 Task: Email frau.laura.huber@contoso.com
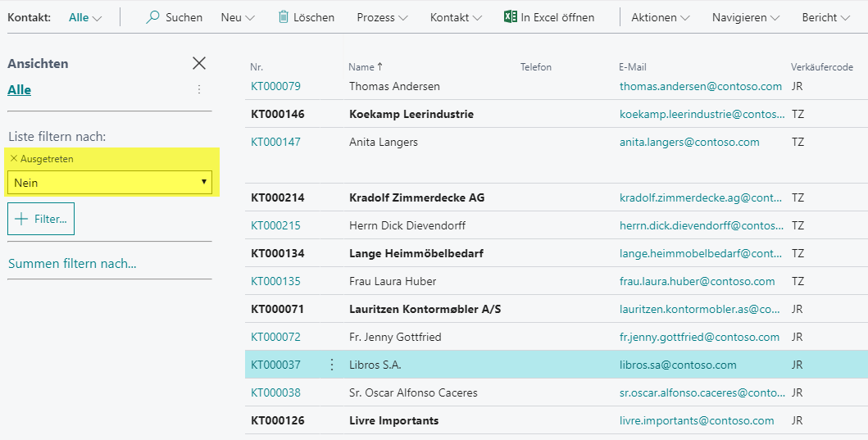(698, 281)
